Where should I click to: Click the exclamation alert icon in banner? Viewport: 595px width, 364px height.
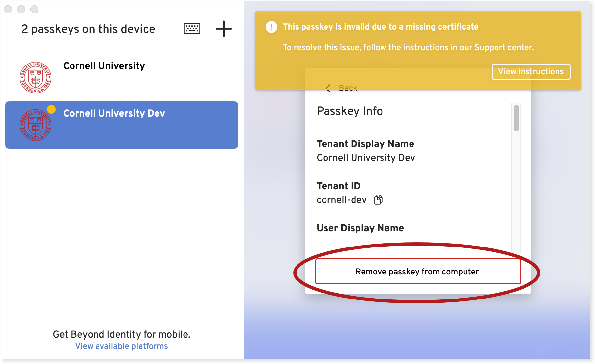click(271, 27)
